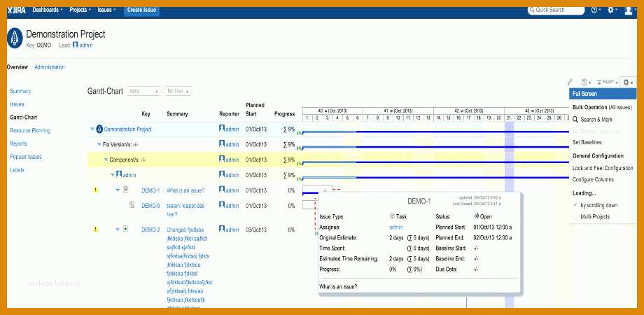Click the '40. w (Oct. 2013)' week header
This screenshot has width=644, height=315.
(332, 111)
